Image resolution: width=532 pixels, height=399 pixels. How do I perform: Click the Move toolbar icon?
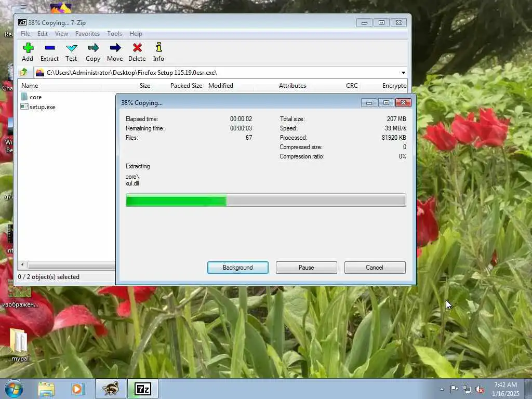(x=115, y=48)
